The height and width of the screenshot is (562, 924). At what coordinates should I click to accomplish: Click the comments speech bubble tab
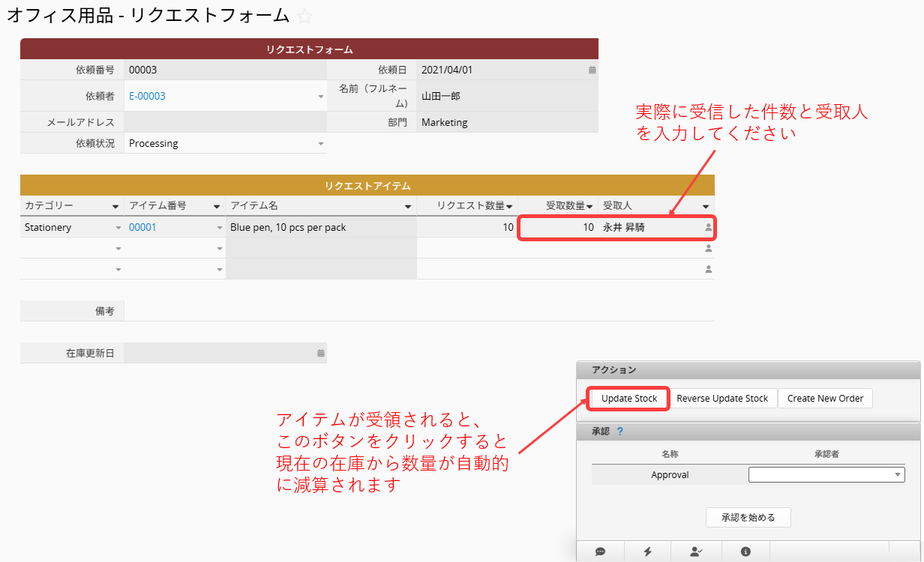tap(600, 552)
